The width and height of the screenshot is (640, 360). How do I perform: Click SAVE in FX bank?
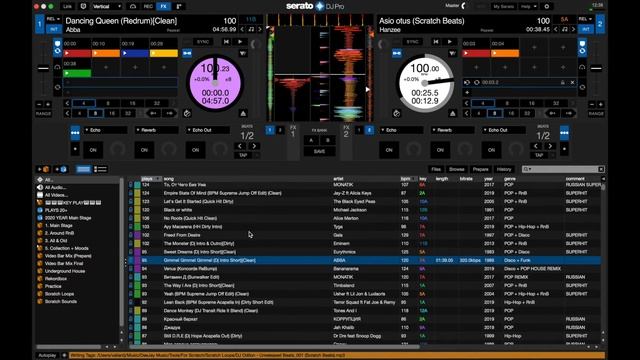(x=319, y=151)
